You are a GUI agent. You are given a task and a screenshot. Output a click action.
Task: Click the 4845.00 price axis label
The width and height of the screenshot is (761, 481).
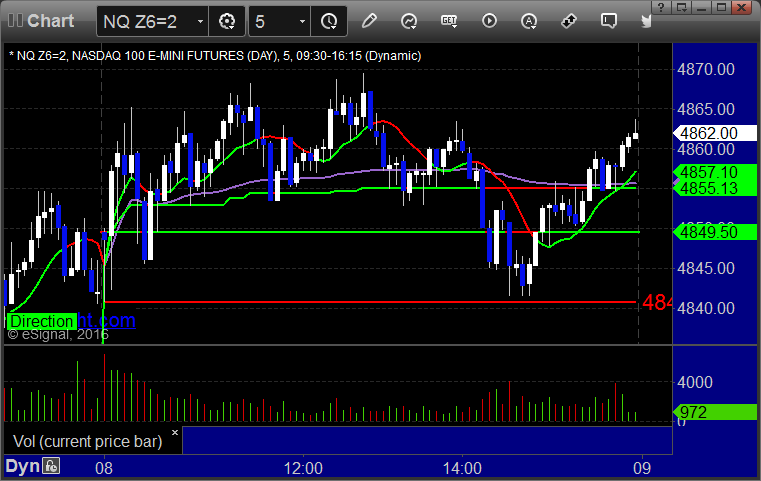(x=706, y=268)
